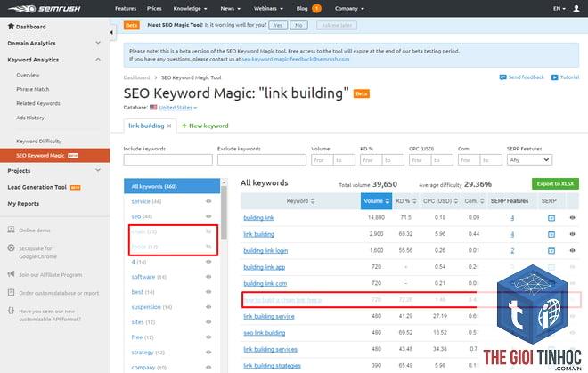Click the SEMrush logo

click(45, 9)
